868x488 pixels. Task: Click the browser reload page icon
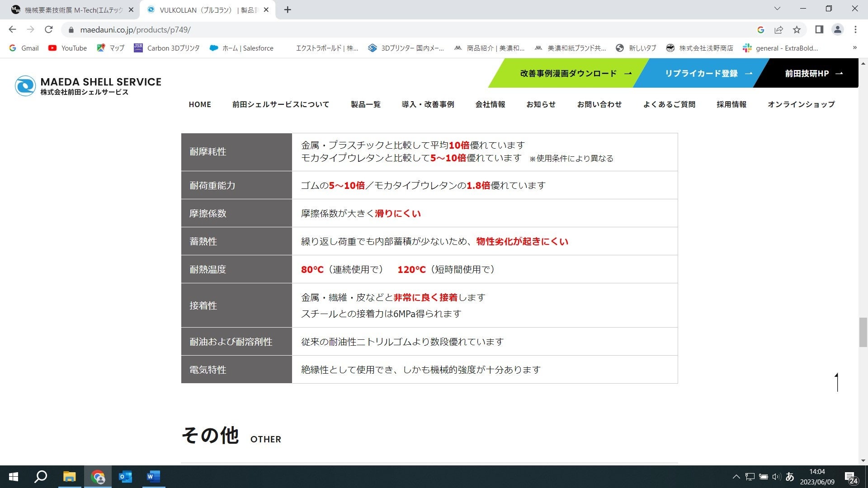(49, 30)
